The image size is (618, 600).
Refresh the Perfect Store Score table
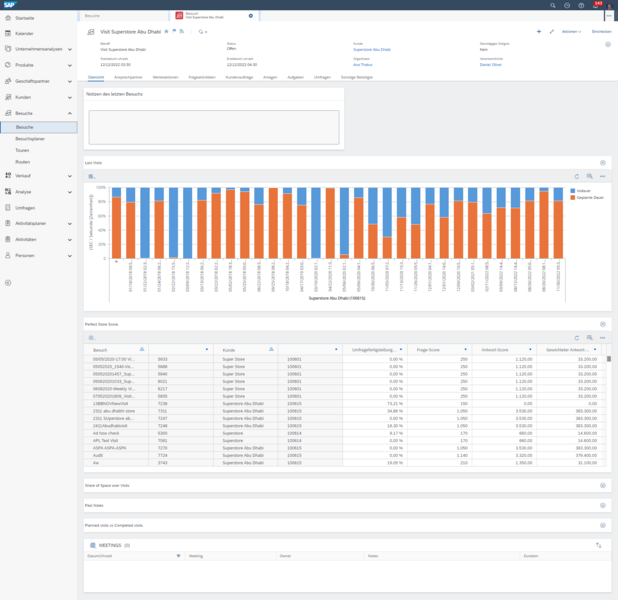coord(577,338)
